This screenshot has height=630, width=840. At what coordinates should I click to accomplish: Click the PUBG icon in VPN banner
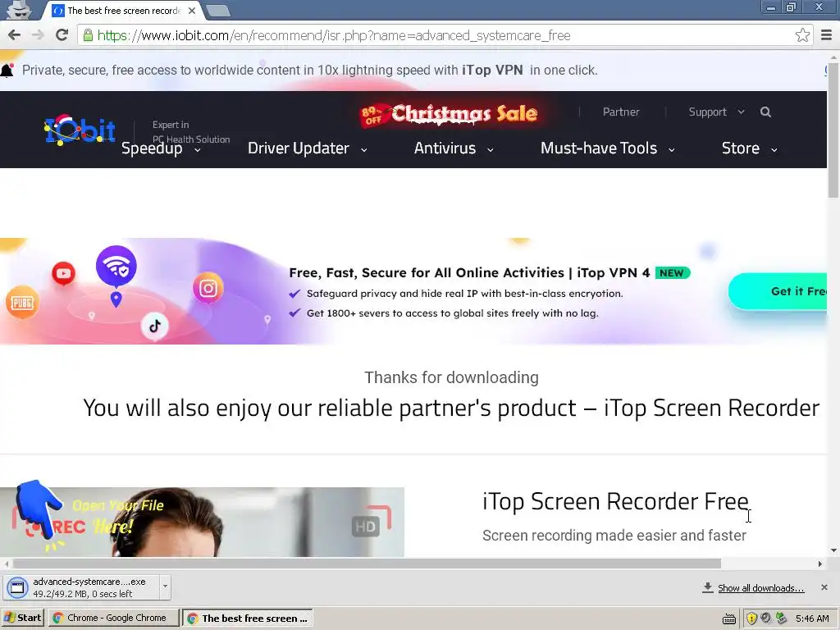point(22,303)
